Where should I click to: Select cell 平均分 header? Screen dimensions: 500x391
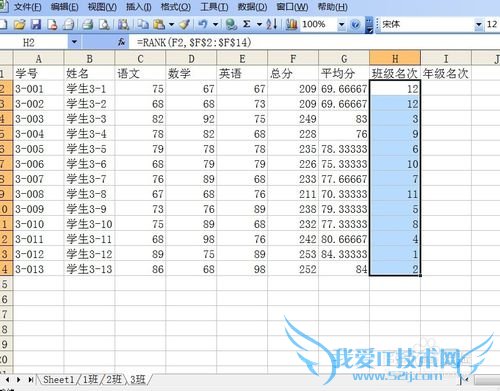click(344, 73)
